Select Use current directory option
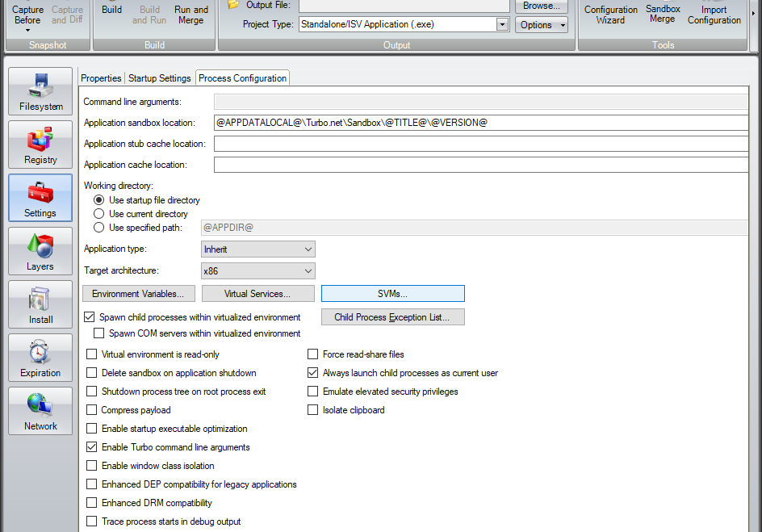The image size is (762, 532). (99, 214)
